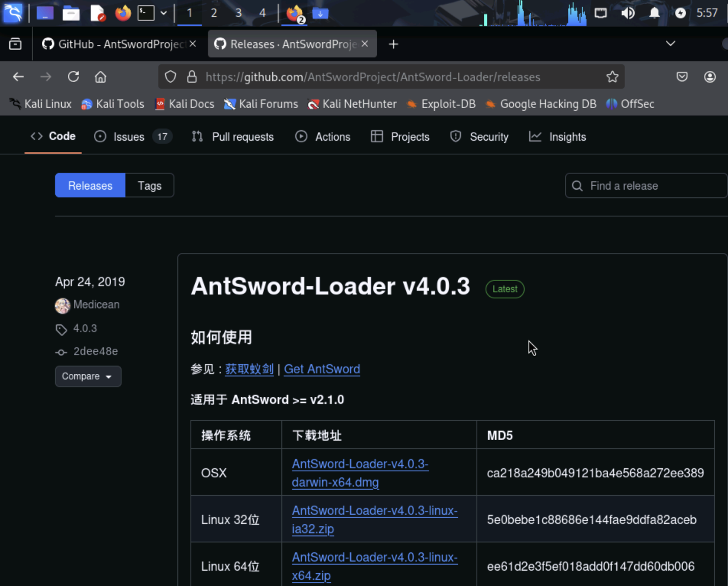
Task: Reload the current page
Action: pyautogui.click(x=73, y=77)
